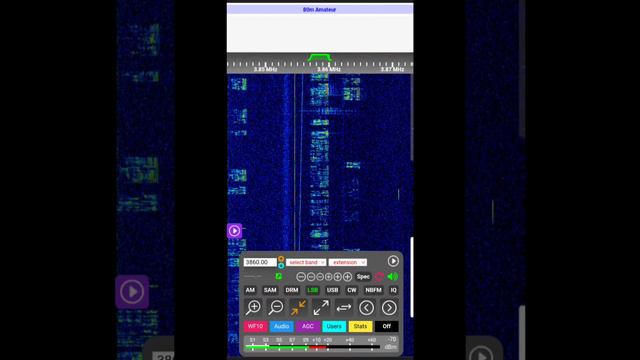Select IQ demodulation mode
The width and height of the screenshot is (640, 360).
click(393, 290)
